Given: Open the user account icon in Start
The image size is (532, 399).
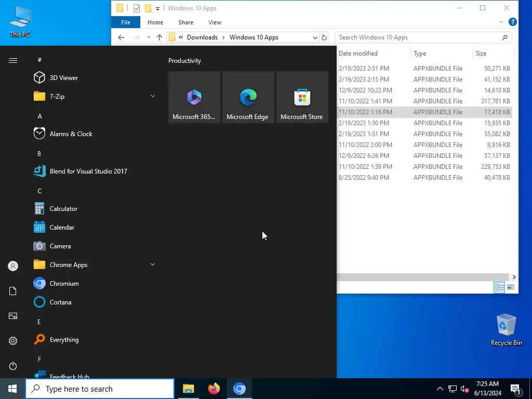Looking at the screenshot, I should pos(13,266).
